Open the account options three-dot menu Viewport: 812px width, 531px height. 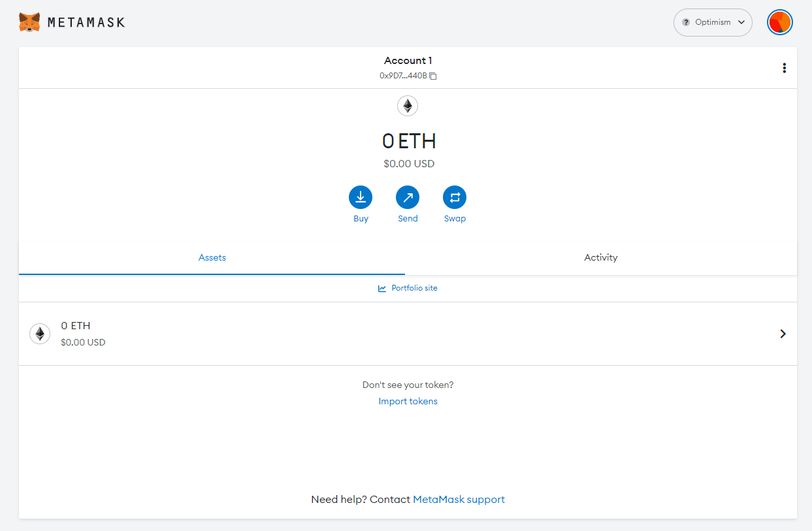click(784, 67)
